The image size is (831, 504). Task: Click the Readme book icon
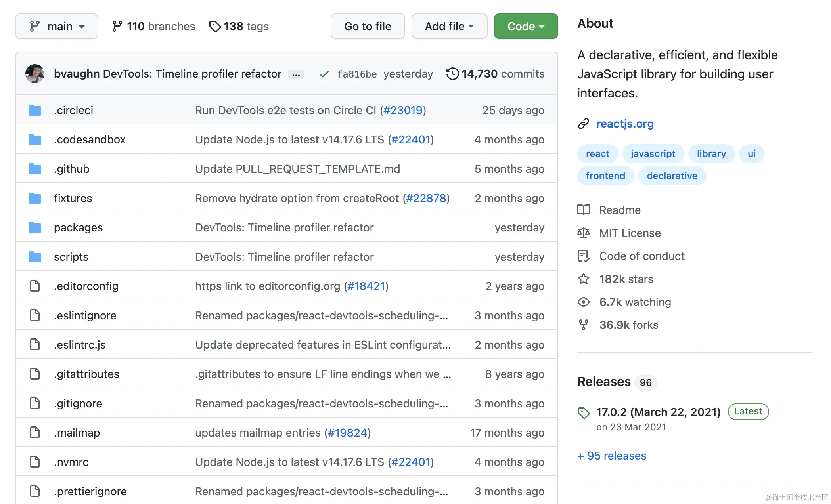coord(584,210)
